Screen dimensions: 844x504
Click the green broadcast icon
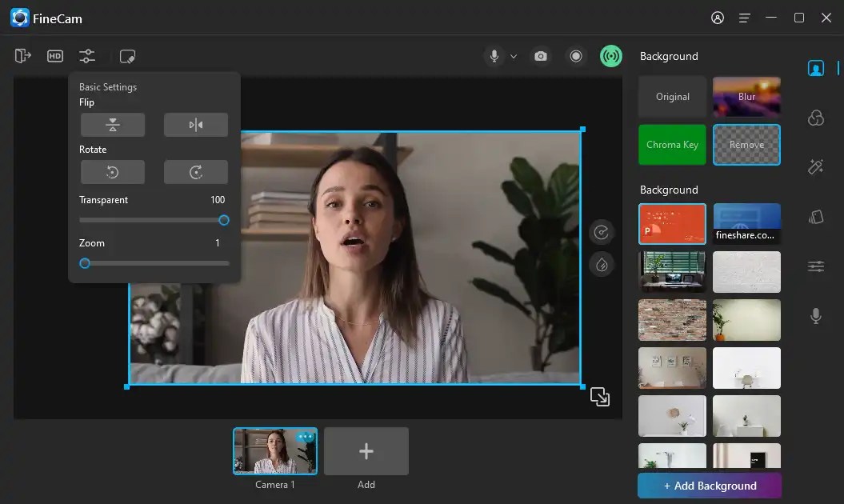click(610, 56)
